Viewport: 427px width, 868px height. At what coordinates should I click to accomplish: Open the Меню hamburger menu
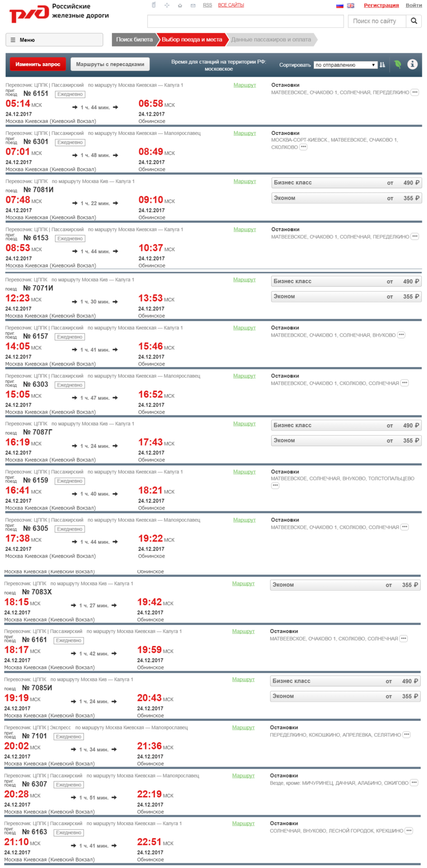(x=54, y=40)
